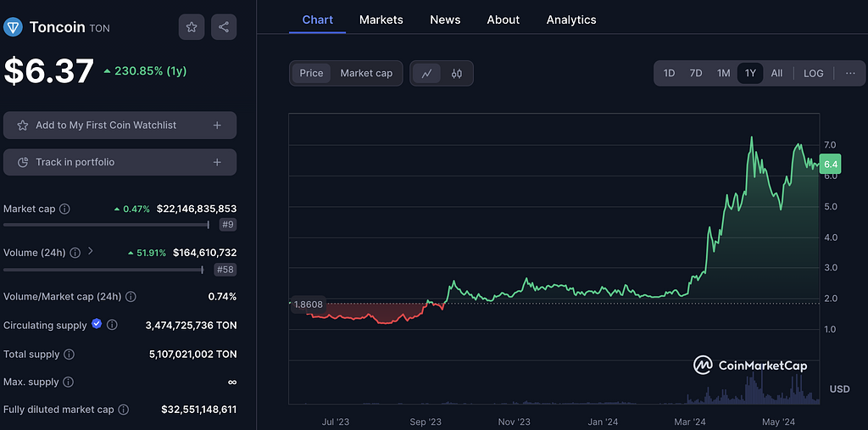Click info icon next to Fully diluted market cap
The image size is (868, 430).
point(124,410)
